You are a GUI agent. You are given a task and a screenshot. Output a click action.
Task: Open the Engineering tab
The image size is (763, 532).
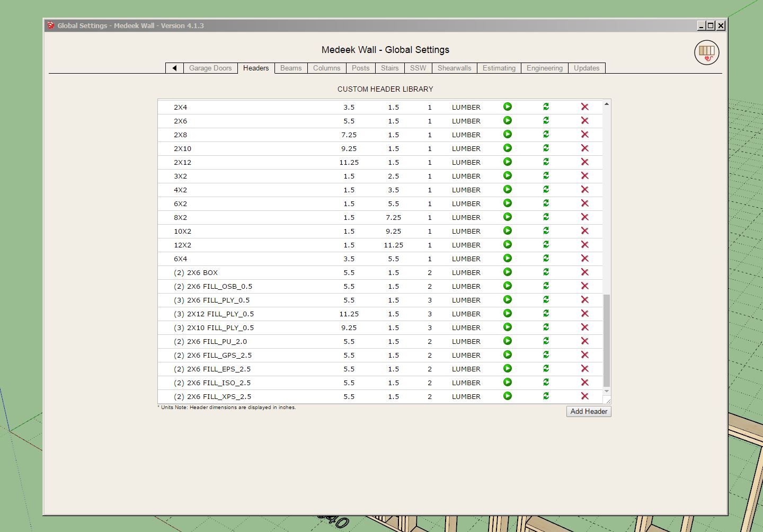pyautogui.click(x=544, y=68)
